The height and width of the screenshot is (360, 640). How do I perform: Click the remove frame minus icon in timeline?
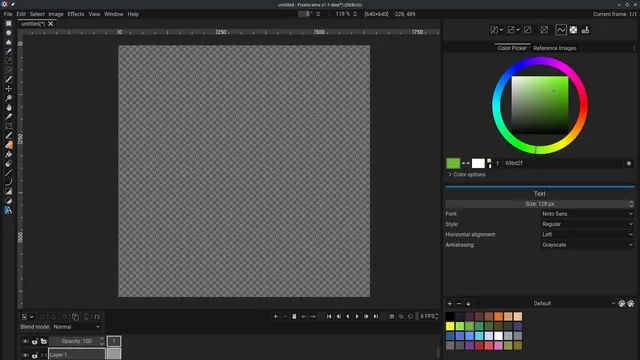[285, 316]
